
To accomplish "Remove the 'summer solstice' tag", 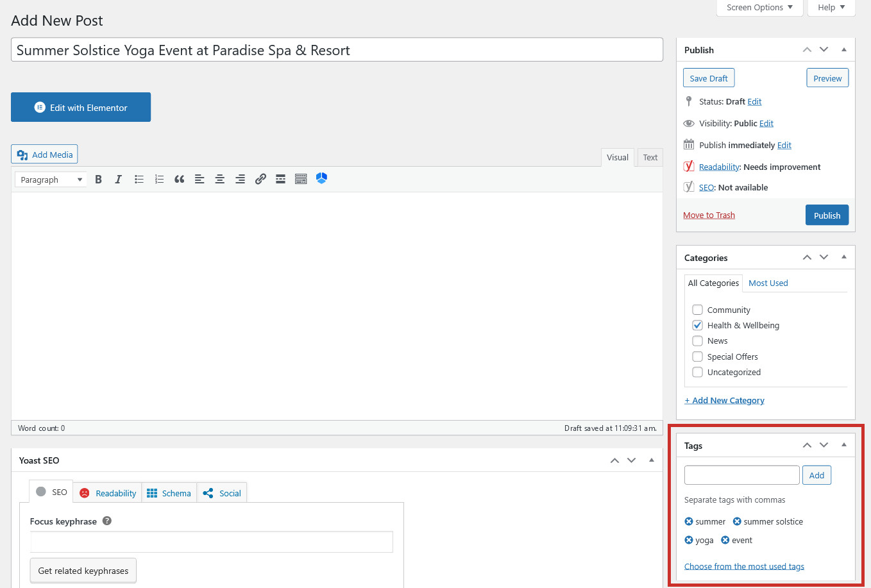I will tap(737, 521).
